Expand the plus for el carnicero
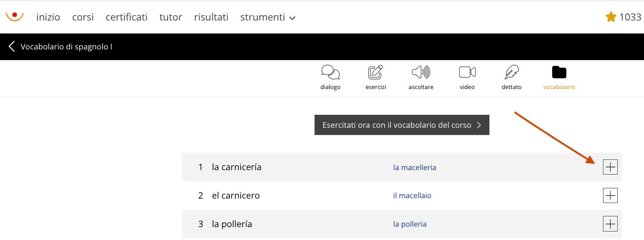Image resolution: width=644 pixels, height=240 pixels. (610, 195)
